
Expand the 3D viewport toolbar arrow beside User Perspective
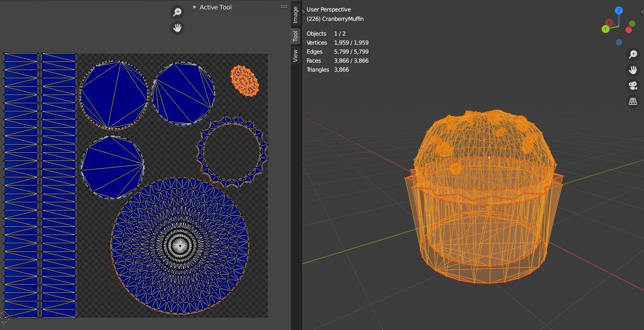(303, 12)
